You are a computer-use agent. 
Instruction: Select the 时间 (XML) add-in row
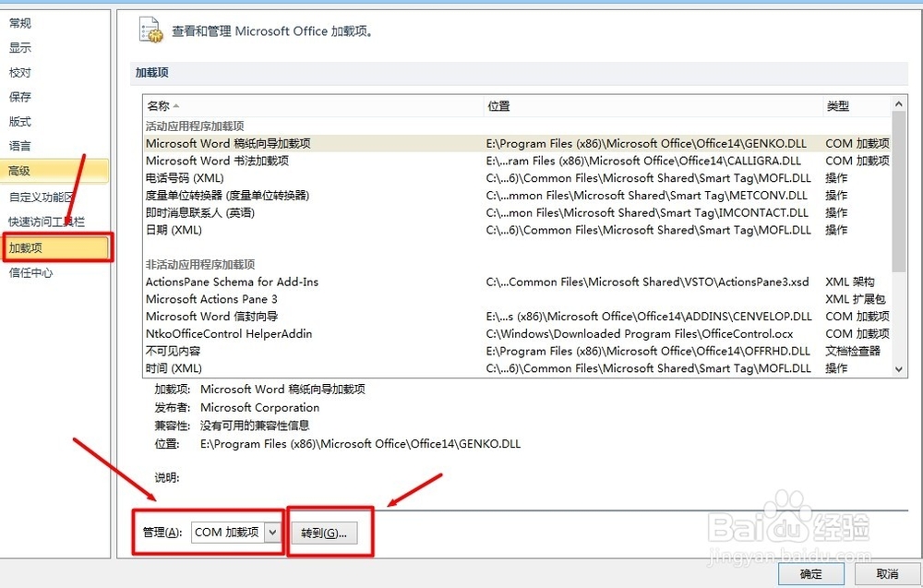coord(518,368)
